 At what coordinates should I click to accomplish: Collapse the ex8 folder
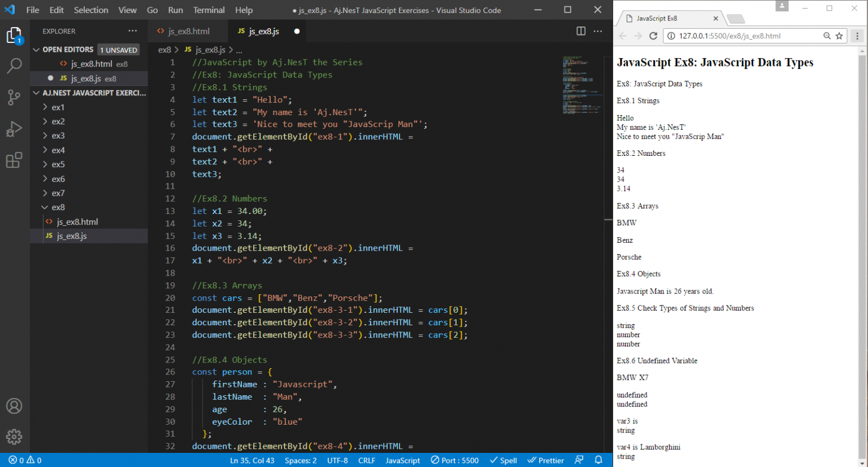58,207
